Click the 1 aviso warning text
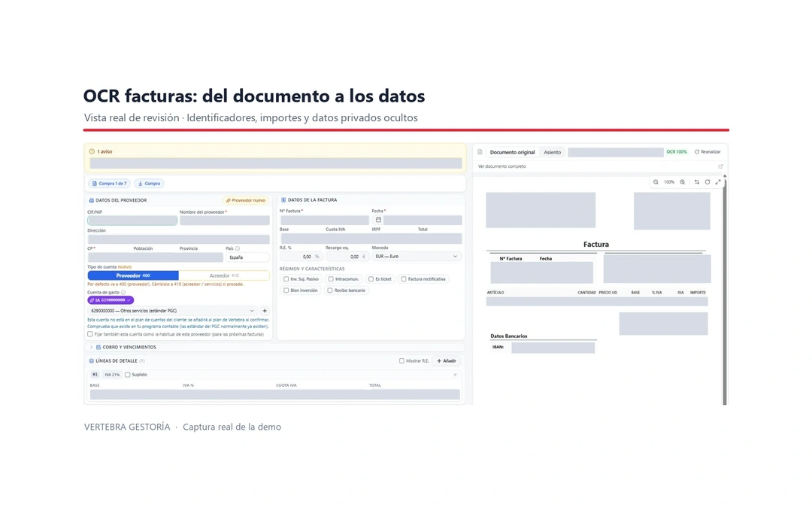 coord(105,151)
